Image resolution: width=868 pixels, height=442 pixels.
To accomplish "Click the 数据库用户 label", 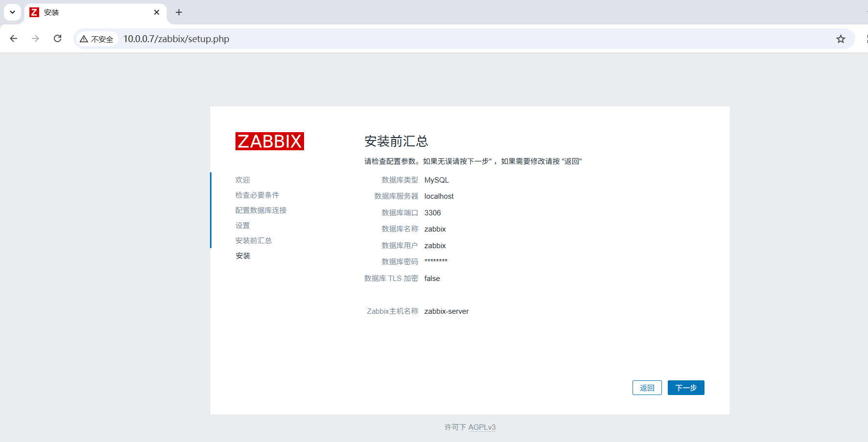I will (x=400, y=246).
